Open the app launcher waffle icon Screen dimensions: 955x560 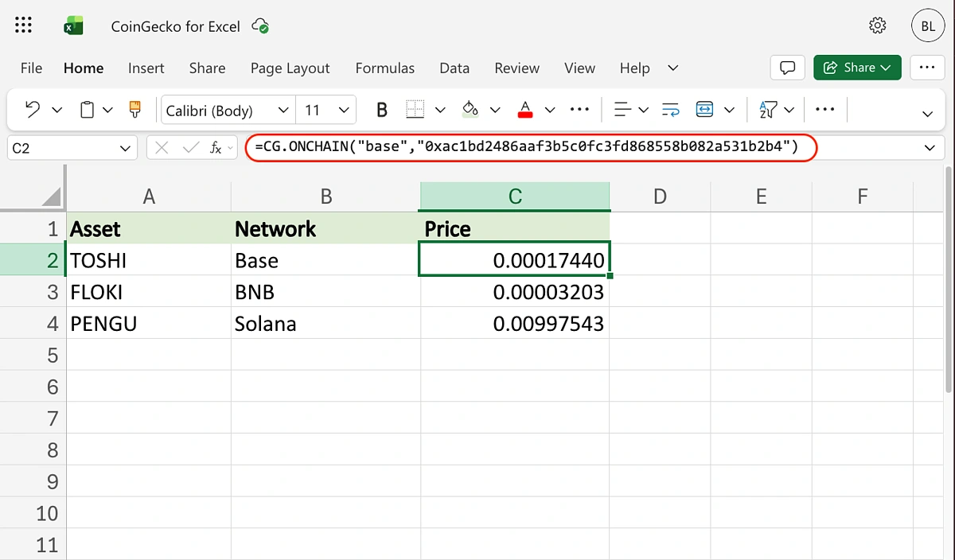(24, 26)
